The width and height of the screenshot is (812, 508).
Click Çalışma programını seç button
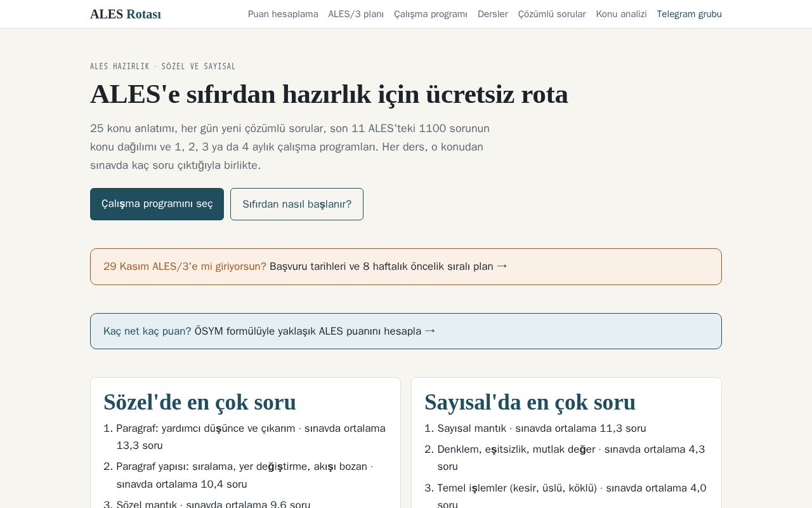(157, 204)
